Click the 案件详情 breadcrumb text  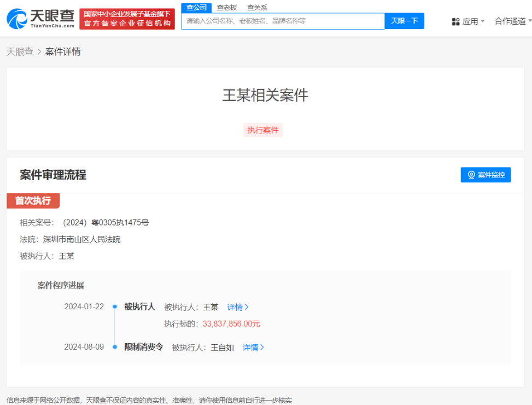(x=63, y=51)
